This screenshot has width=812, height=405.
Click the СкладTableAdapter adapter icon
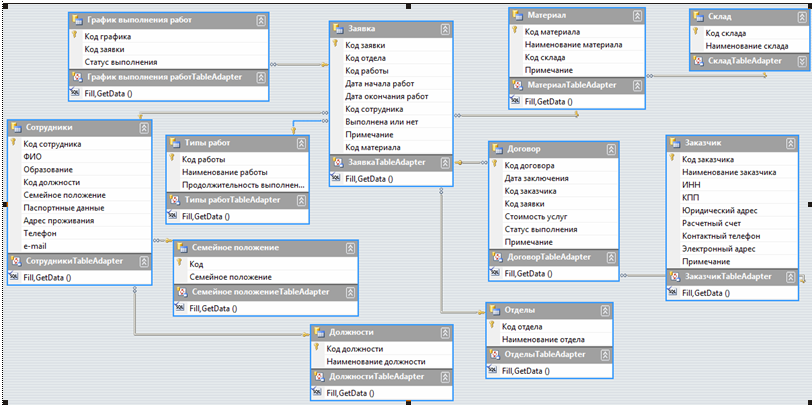pyautogui.click(x=695, y=61)
